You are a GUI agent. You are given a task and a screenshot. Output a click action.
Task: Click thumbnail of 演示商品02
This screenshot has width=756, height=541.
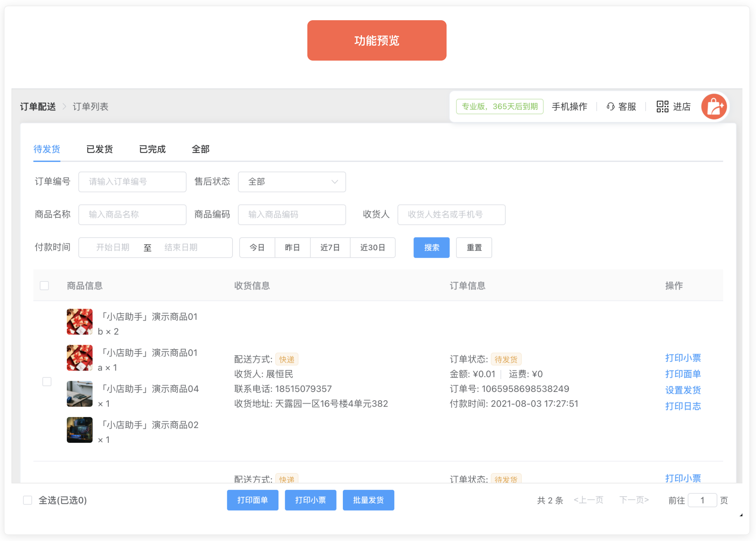pos(80,430)
